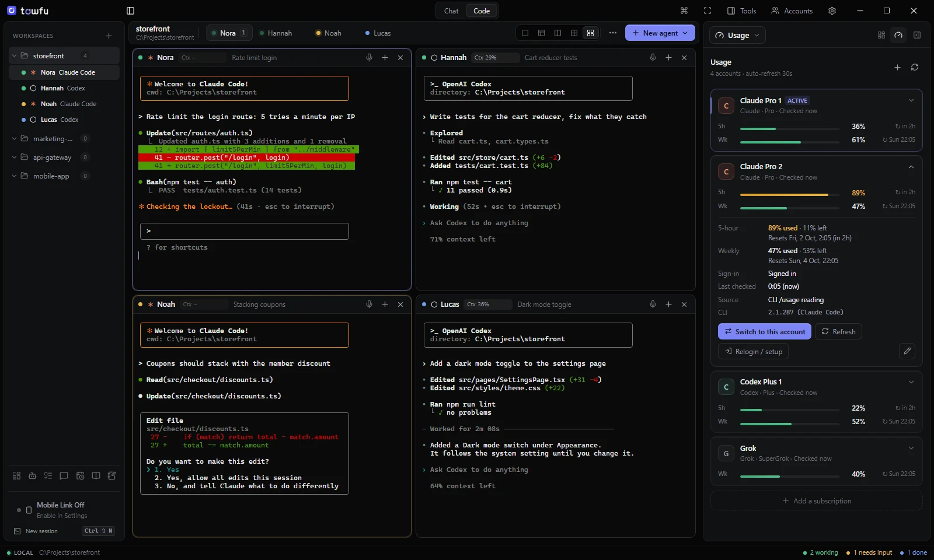Open the chat bubble icon in sidebar footer
The height and width of the screenshot is (560, 934).
[x=64, y=475]
